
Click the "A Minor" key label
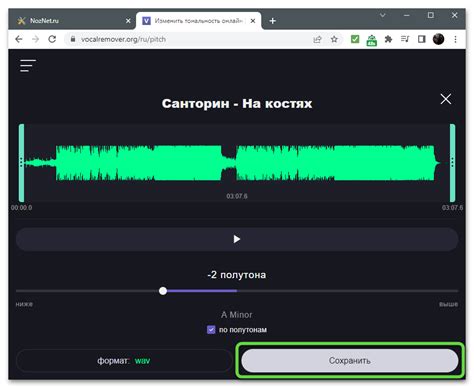237,315
